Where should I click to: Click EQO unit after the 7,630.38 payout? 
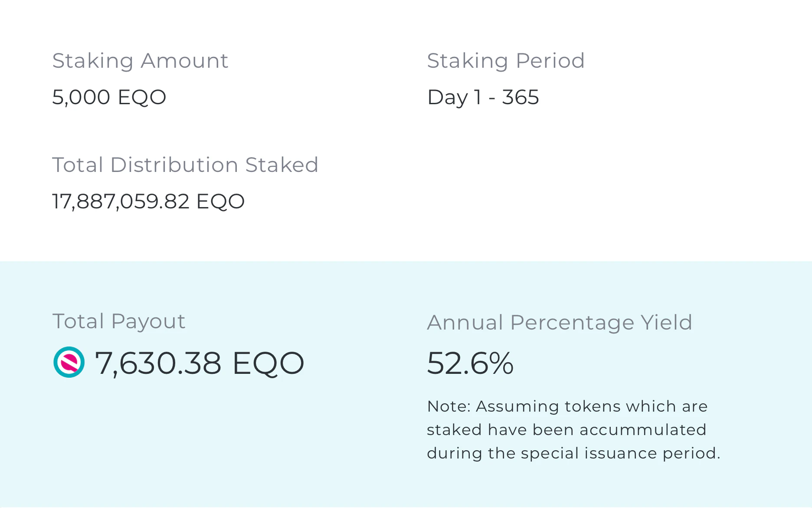coord(268,363)
